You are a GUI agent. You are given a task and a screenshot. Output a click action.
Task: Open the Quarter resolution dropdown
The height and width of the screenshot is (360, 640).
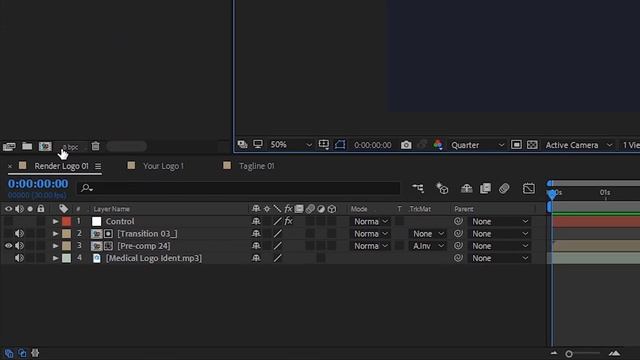tap(478, 145)
